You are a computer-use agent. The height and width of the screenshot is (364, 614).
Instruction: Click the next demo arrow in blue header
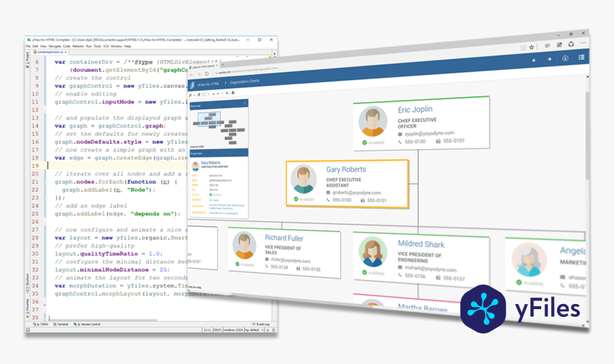pyautogui.click(x=549, y=59)
